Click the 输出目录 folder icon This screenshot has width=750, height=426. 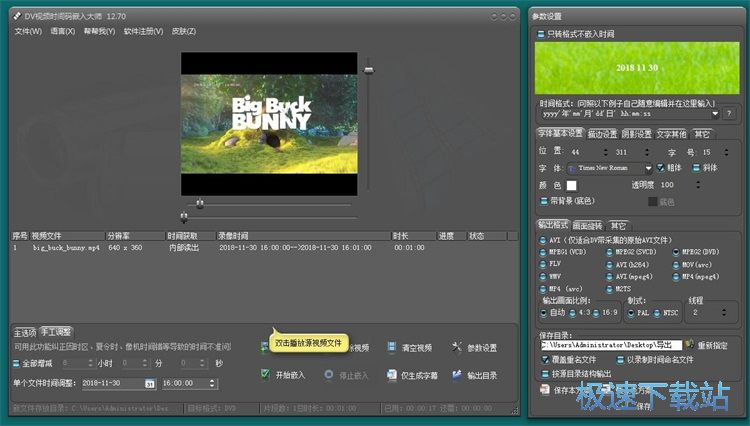(457, 375)
